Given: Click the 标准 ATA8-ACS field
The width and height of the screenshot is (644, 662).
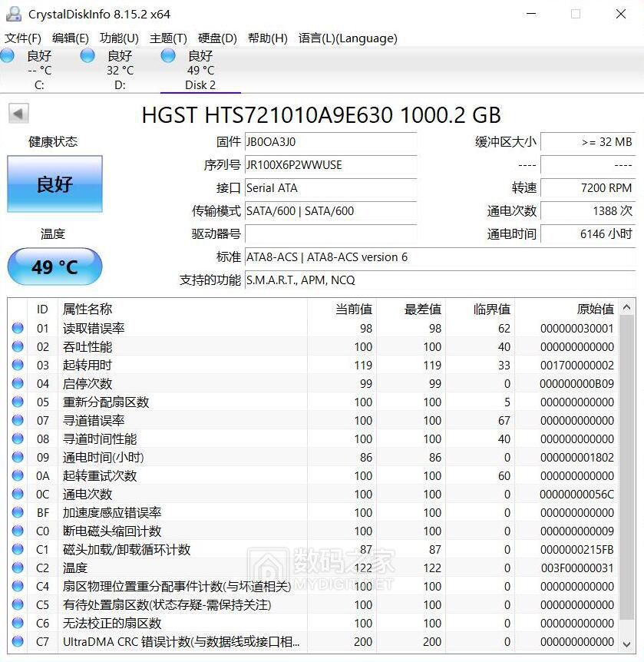Looking at the screenshot, I should [440, 257].
